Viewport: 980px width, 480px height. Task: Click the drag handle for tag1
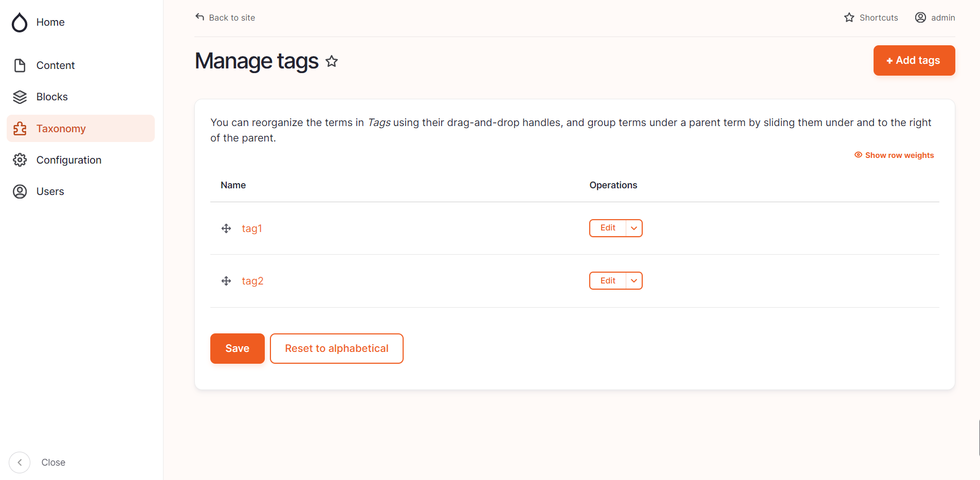pyautogui.click(x=226, y=228)
